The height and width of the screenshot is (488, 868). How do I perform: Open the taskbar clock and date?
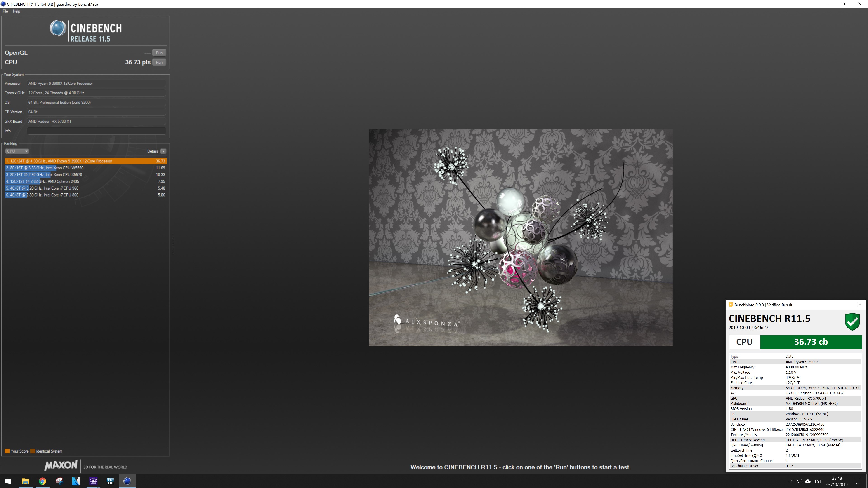pyautogui.click(x=837, y=481)
